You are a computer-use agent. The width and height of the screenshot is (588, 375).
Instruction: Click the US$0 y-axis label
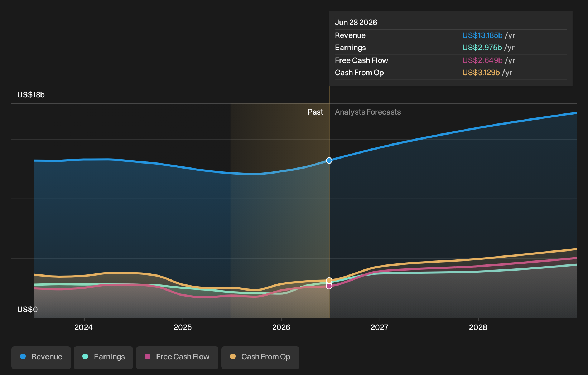pyautogui.click(x=27, y=309)
